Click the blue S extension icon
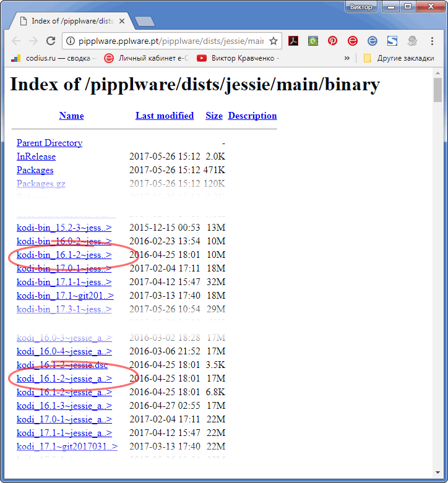 (392, 41)
